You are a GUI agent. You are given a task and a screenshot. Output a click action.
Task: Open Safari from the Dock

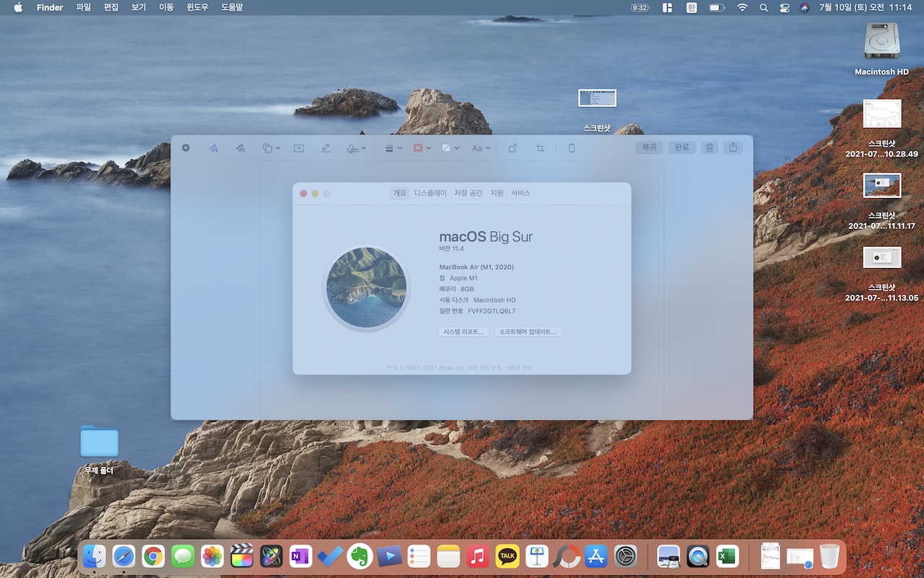pos(123,556)
